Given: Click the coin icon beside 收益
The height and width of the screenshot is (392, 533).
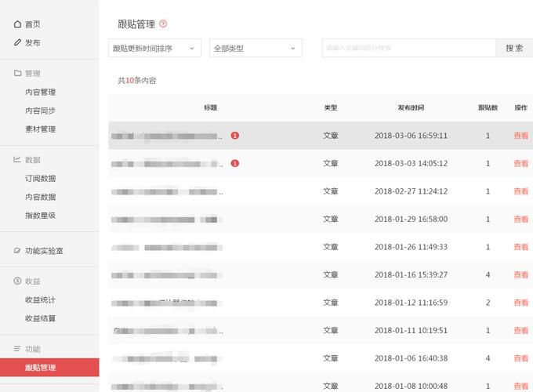Looking at the screenshot, I should (x=17, y=281).
